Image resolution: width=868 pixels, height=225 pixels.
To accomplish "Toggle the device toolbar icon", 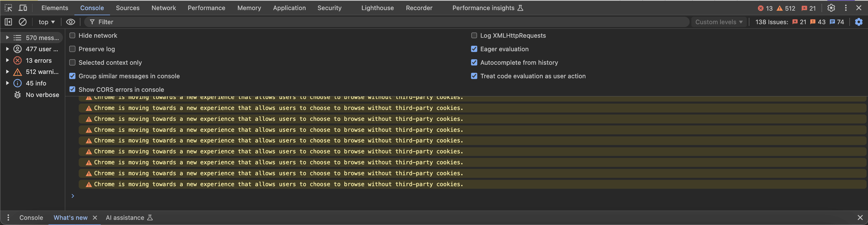I will tap(23, 8).
